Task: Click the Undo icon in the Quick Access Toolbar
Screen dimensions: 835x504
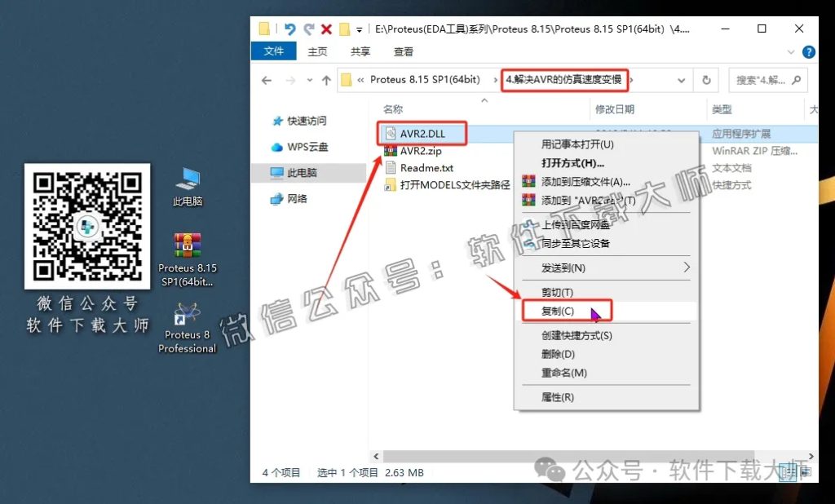Action: 291,28
